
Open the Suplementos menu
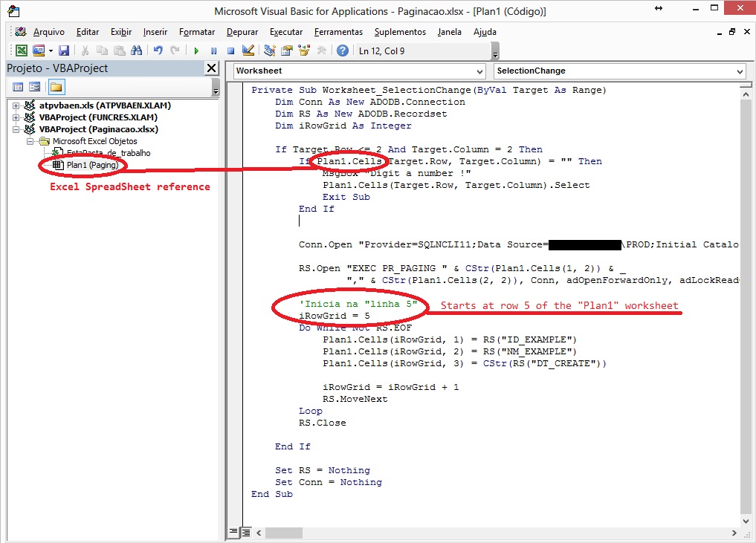pyautogui.click(x=400, y=32)
